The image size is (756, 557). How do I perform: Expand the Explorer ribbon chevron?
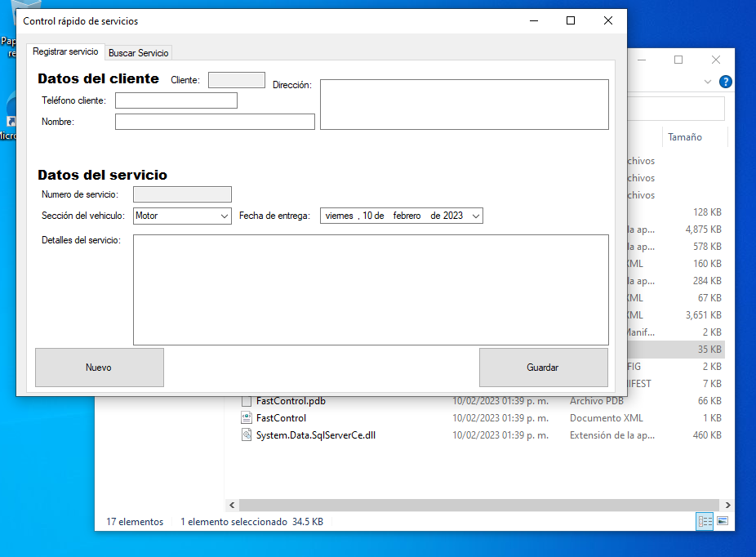(x=707, y=82)
